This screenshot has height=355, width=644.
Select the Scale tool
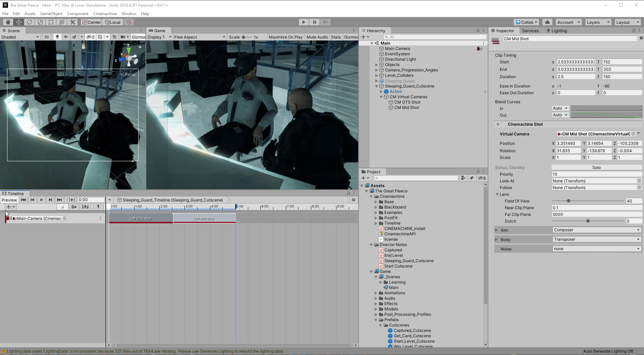click(x=40, y=22)
